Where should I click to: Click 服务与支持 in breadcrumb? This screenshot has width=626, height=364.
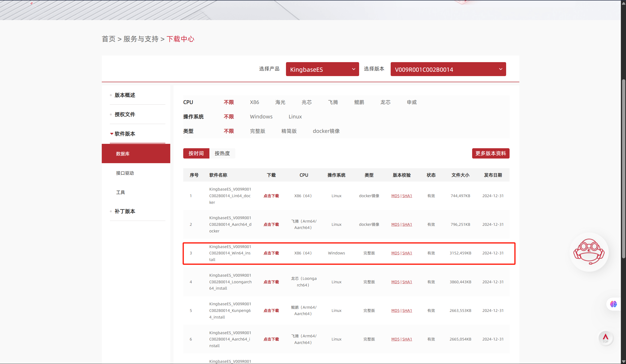[141, 39]
